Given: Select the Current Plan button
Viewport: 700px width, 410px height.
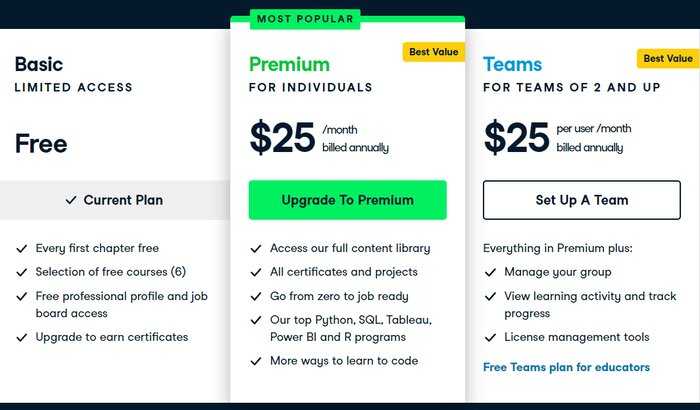Looking at the screenshot, I should click(115, 200).
